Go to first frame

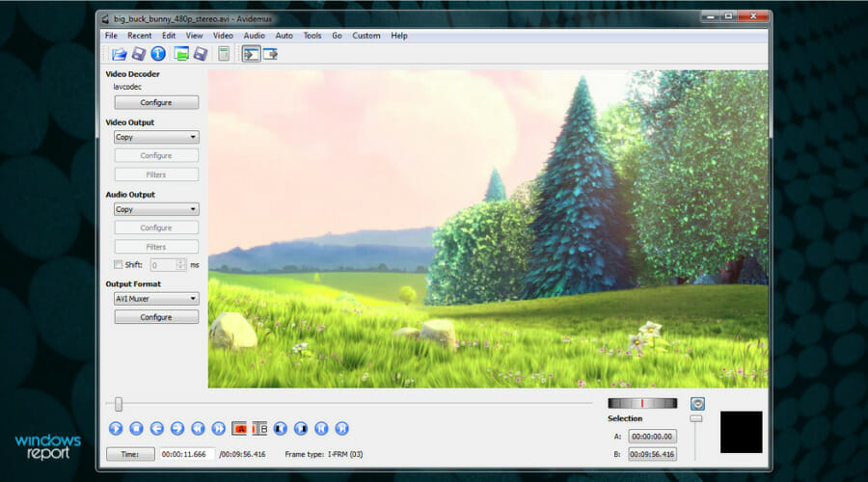(321, 428)
